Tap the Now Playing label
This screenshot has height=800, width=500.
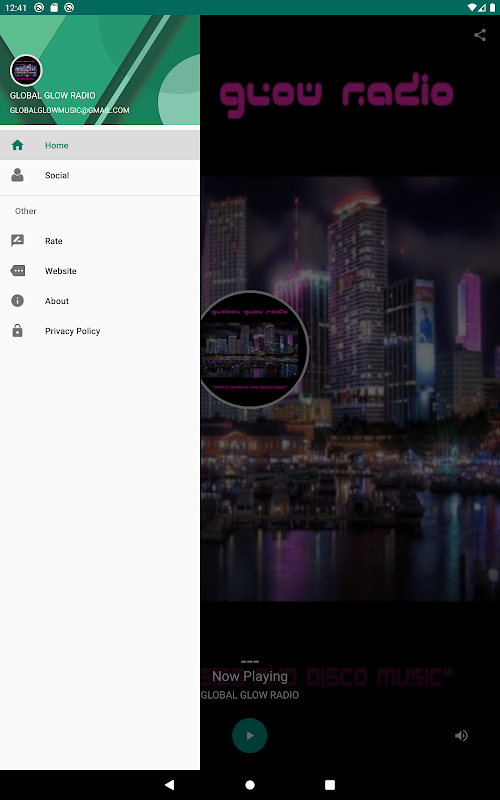tap(250, 677)
